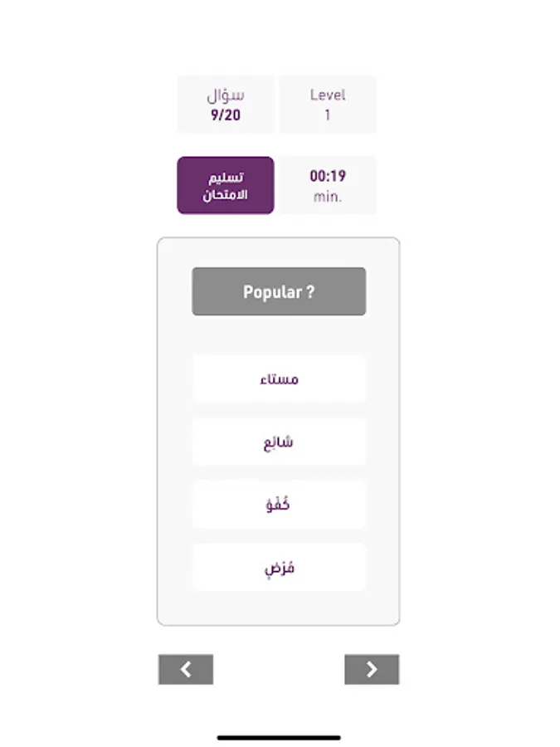This screenshot has width=560, height=747.
Task: Select the answer مستاء
Action: (x=279, y=379)
